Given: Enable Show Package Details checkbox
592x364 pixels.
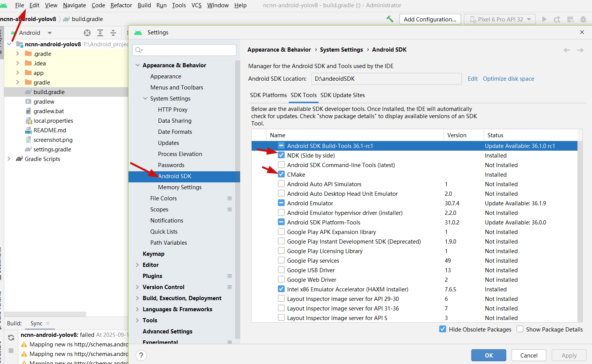Looking at the screenshot, I should 520,329.
